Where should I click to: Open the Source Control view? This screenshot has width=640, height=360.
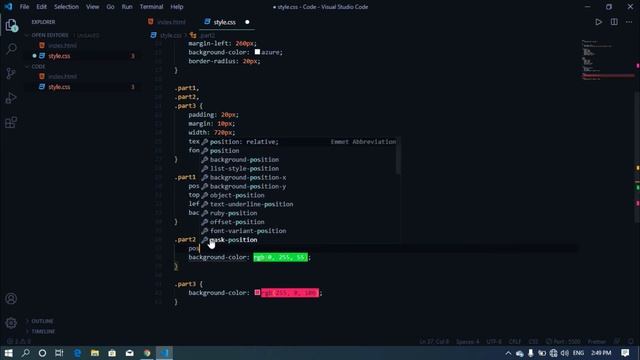tap(11, 73)
